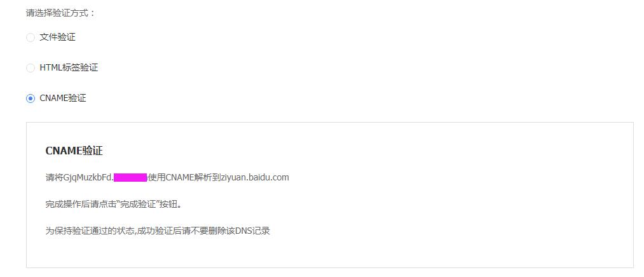Click the bold CNAME验证 panel heading
Image resolution: width=644 pixels, height=277 pixels.
pos(74,151)
